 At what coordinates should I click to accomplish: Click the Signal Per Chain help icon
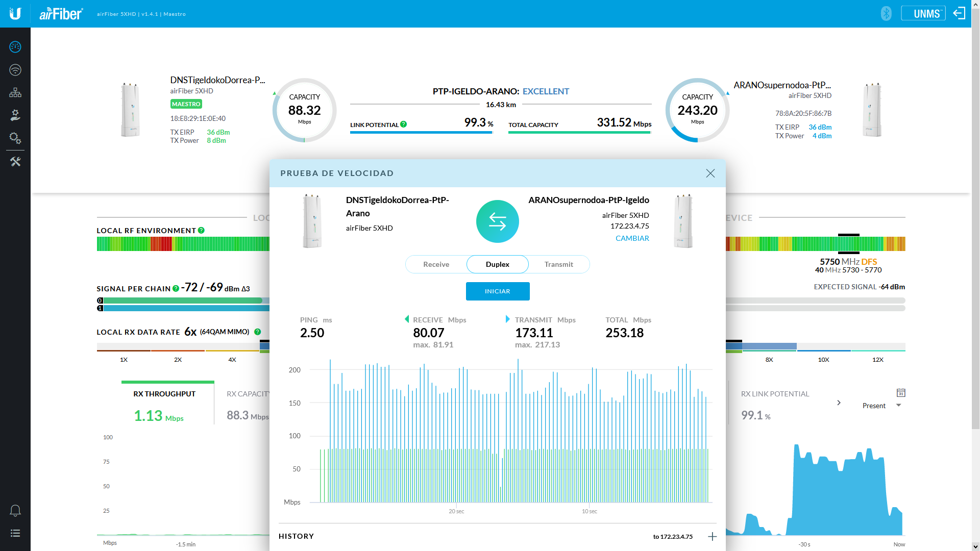pyautogui.click(x=176, y=289)
